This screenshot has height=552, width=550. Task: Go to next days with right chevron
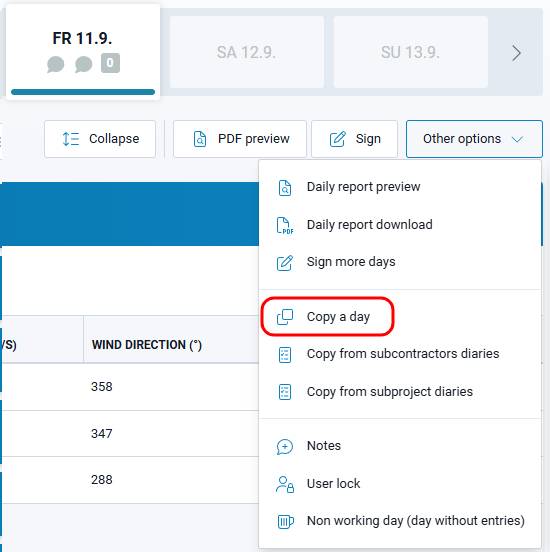click(x=516, y=53)
